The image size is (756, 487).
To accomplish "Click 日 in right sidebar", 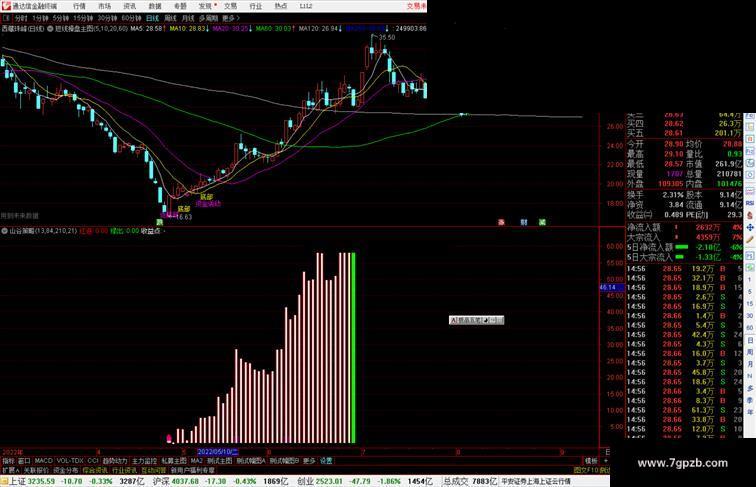I will (750, 340).
